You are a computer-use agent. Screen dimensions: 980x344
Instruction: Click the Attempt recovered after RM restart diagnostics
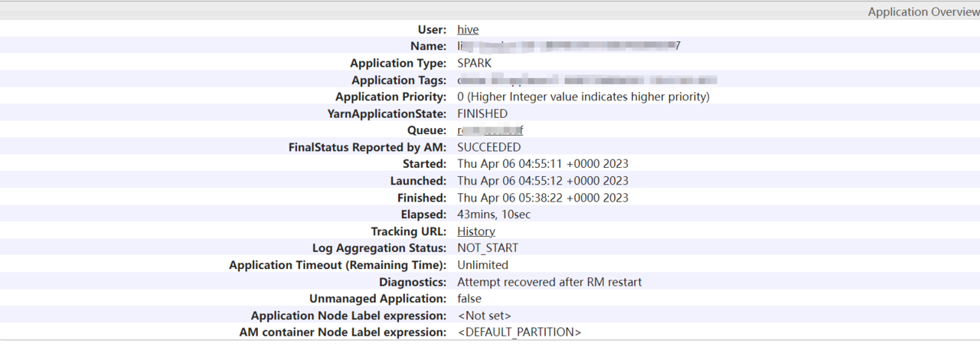pos(549,282)
